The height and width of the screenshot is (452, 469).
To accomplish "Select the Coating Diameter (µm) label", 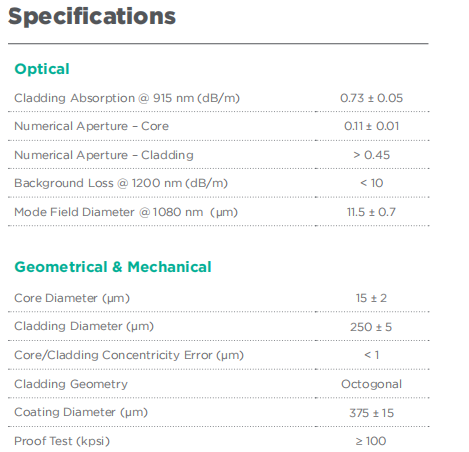I will tap(81, 412).
